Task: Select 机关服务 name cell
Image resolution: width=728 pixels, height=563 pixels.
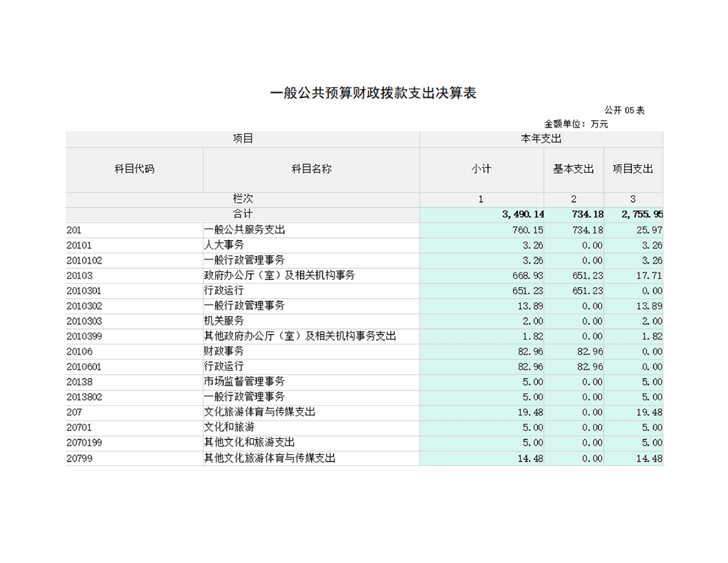Action: click(x=311, y=321)
